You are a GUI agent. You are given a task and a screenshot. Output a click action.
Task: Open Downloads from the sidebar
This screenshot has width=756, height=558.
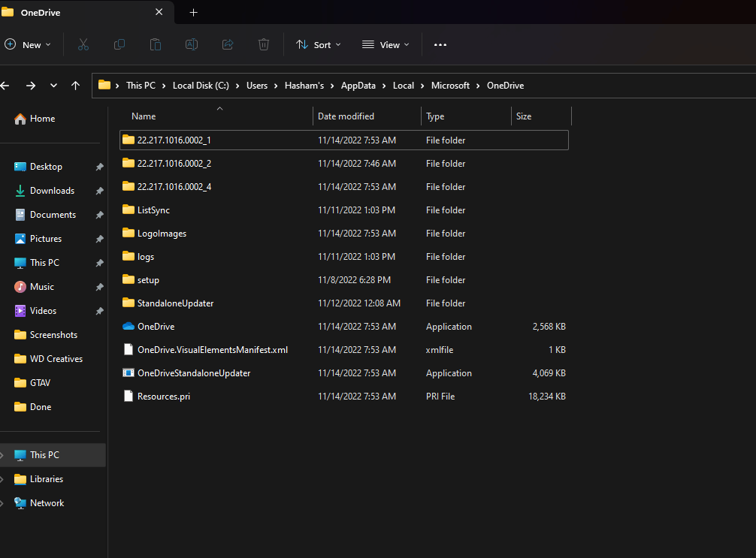pyautogui.click(x=53, y=190)
